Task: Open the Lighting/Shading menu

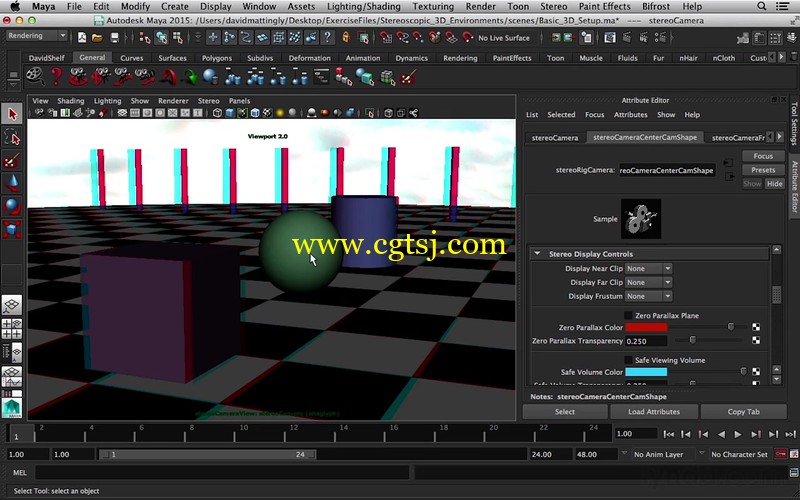Action: [x=363, y=7]
